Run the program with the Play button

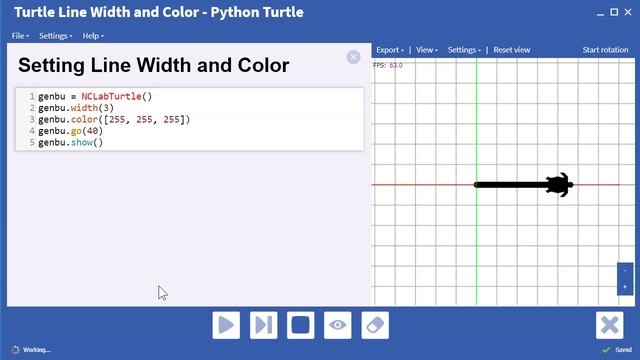pos(226,325)
